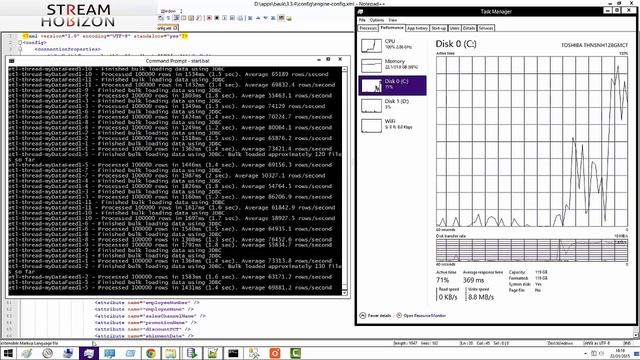The height and width of the screenshot is (360, 640).
Task: Click the Disk 0 active time graph
Action: [532, 141]
